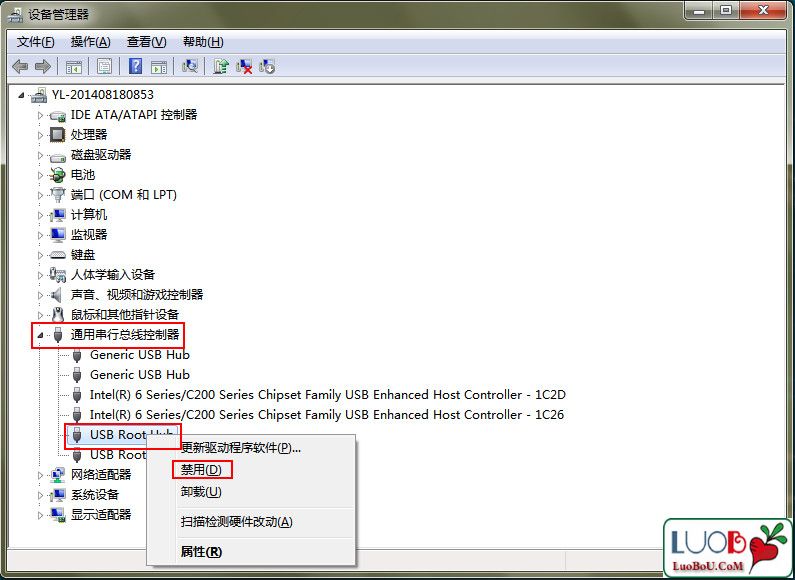Click the Uninstall device red X icon
The height and width of the screenshot is (580, 795).
(244, 66)
